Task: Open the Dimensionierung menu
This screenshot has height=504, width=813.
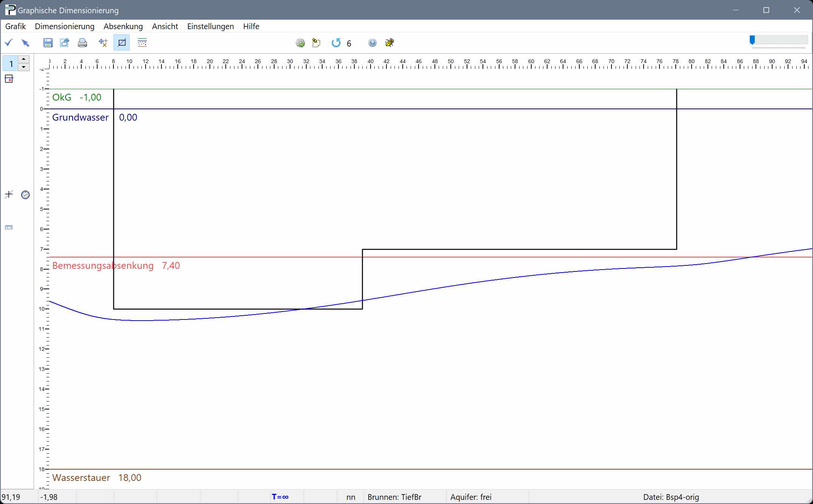Action: pyautogui.click(x=64, y=26)
